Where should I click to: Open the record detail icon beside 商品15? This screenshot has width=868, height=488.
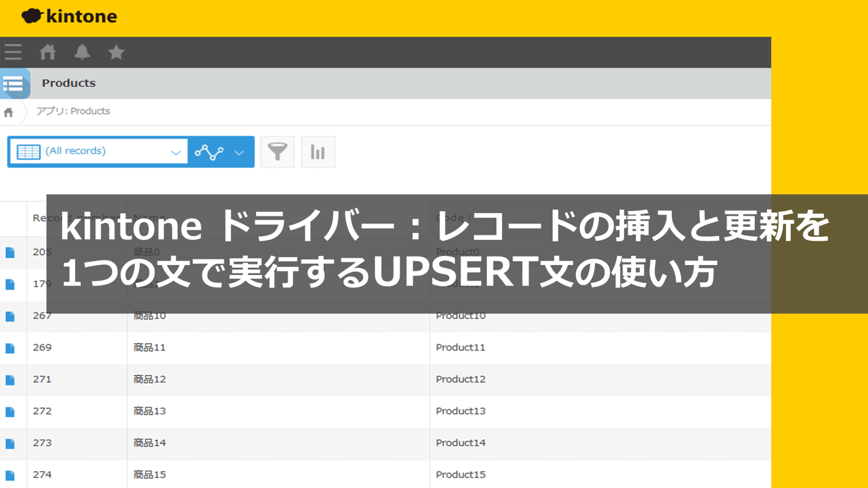(x=11, y=474)
